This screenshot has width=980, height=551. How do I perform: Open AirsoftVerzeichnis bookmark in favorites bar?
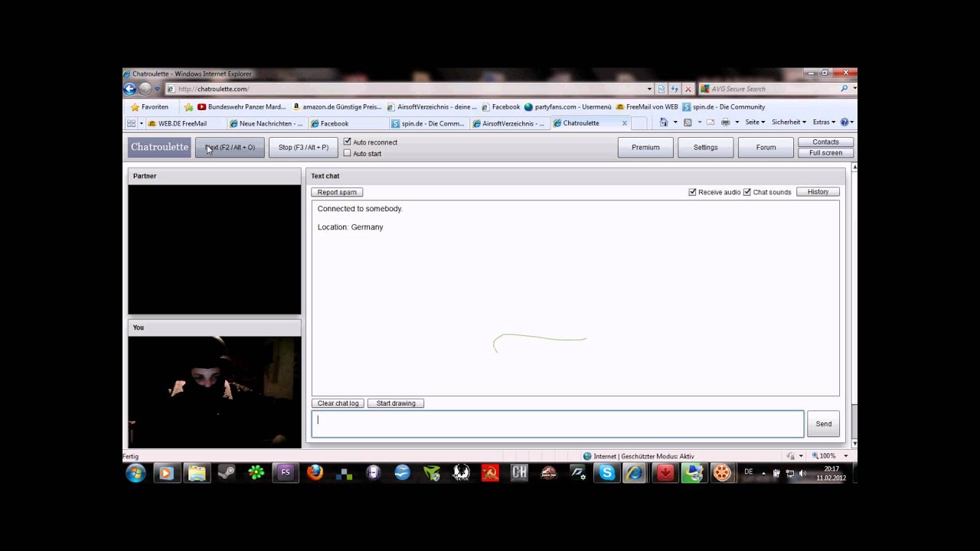click(432, 107)
